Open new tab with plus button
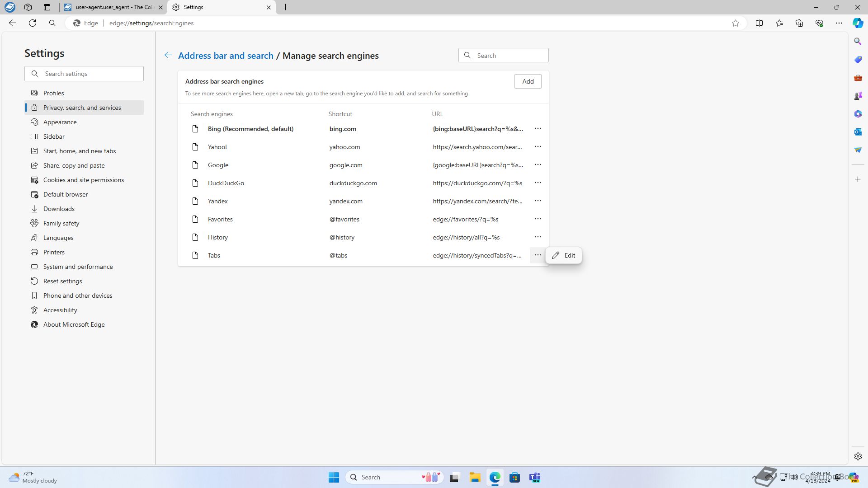Image resolution: width=868 pixels, height=488 pixels. (x=286, y=7)
